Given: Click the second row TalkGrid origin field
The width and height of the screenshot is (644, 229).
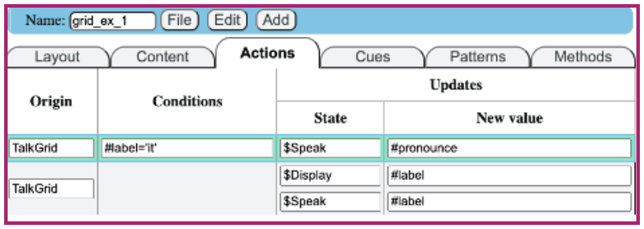Looking at the screenshot, I should click(51, 188).
